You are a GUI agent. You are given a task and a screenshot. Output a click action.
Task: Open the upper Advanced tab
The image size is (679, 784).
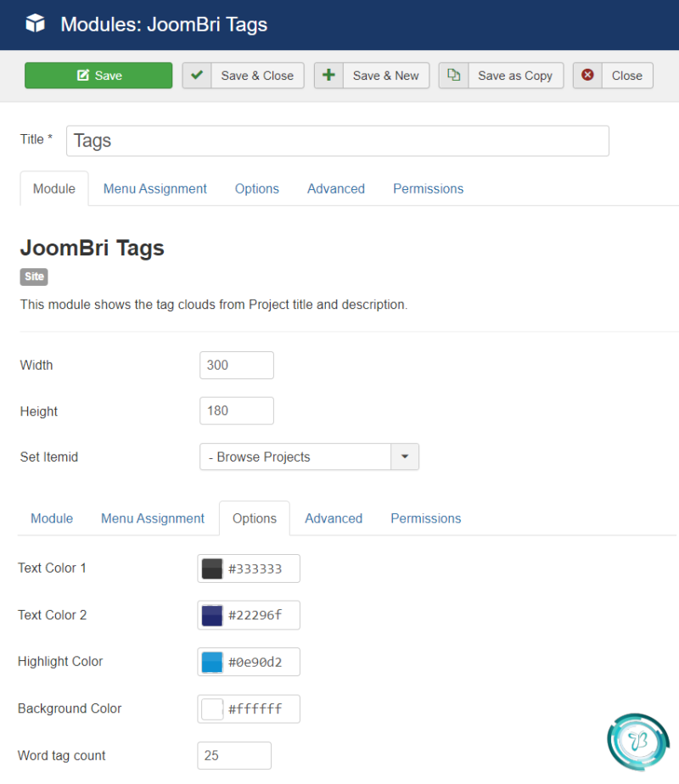pos(336,188)
